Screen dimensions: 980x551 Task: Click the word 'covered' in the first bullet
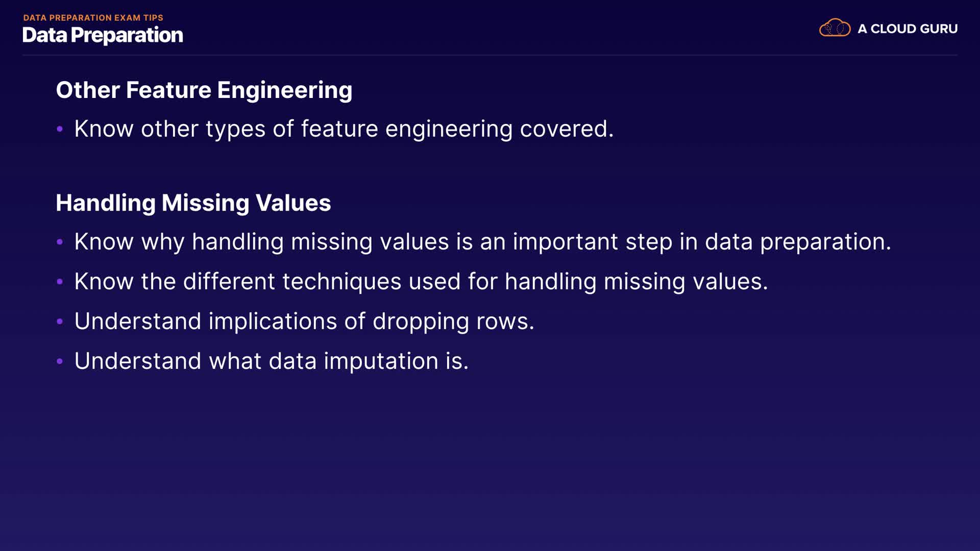(565, 129)
